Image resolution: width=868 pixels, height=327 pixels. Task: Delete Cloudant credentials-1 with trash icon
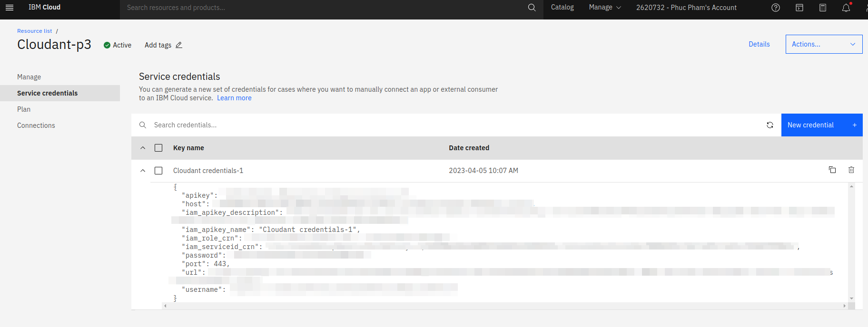coord(851,170)
